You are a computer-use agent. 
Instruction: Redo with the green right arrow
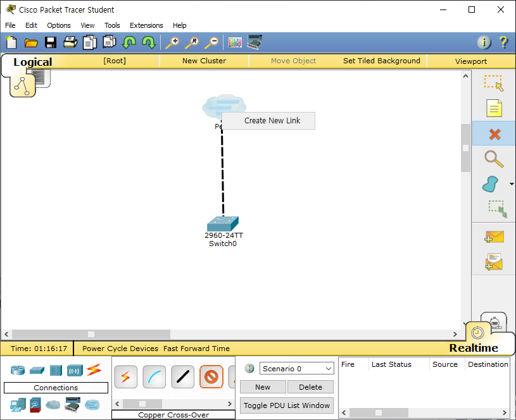tap(149, 42)
